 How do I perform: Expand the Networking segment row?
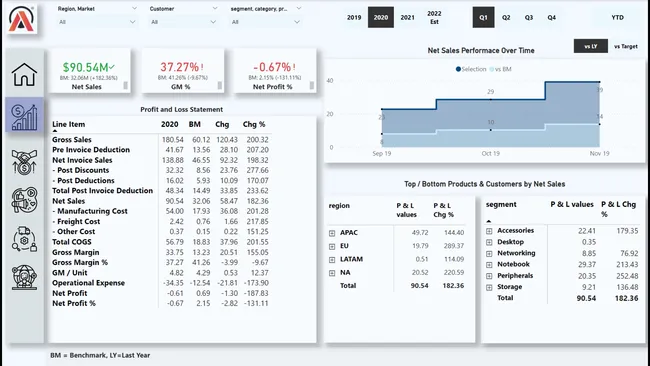pos(489,253)
